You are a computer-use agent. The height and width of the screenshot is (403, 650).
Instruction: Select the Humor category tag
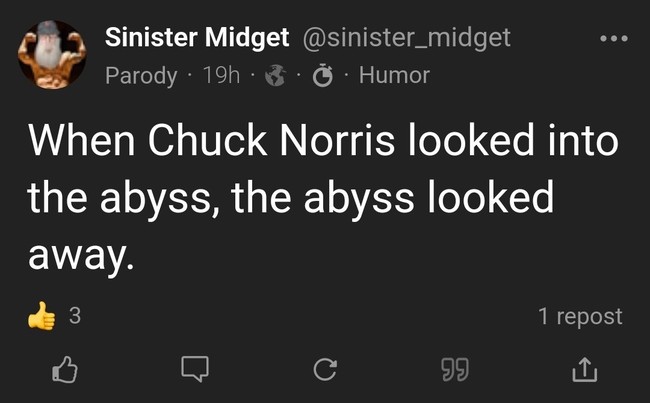coord(393,75)
